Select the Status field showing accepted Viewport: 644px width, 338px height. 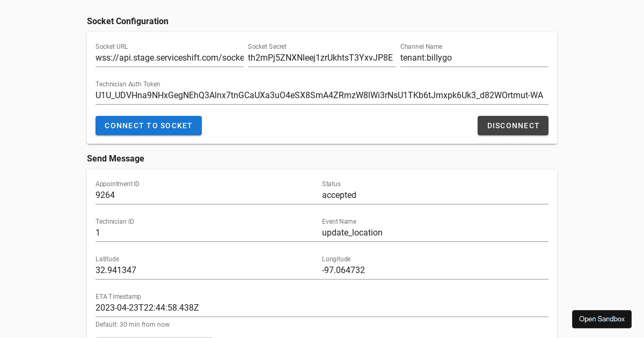click(435, 195)
